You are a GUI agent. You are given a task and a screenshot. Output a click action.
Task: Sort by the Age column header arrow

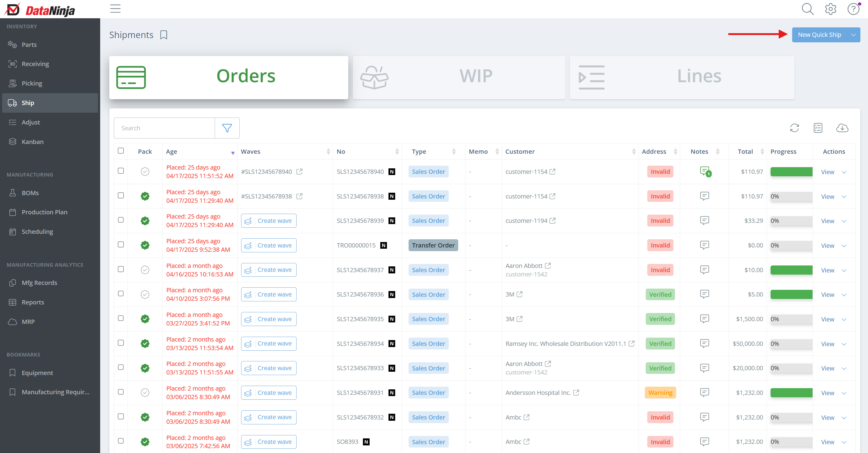(x=233, y=153)
